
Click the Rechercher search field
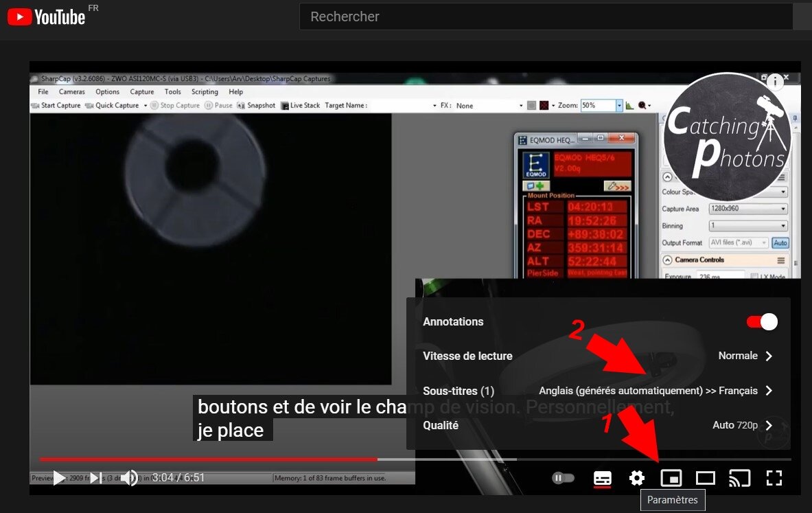(546, 16)
